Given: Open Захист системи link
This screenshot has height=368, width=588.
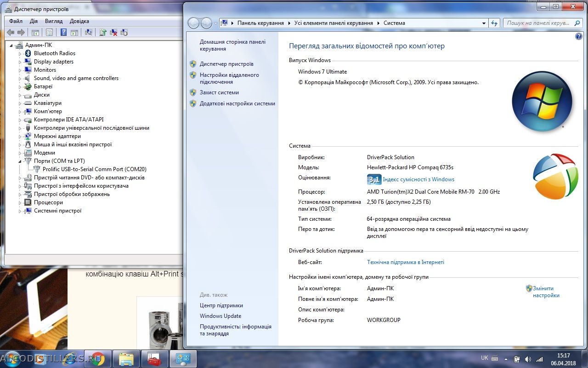Looking at the screenshot, I should (219, 92).
